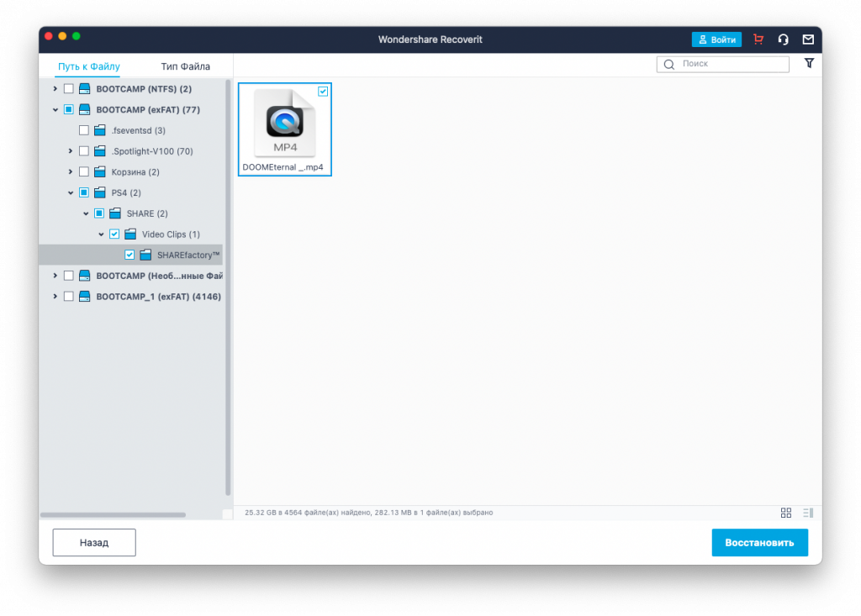
Task: Click the SHAREfactory folder icon
Action: click(145, 255)
